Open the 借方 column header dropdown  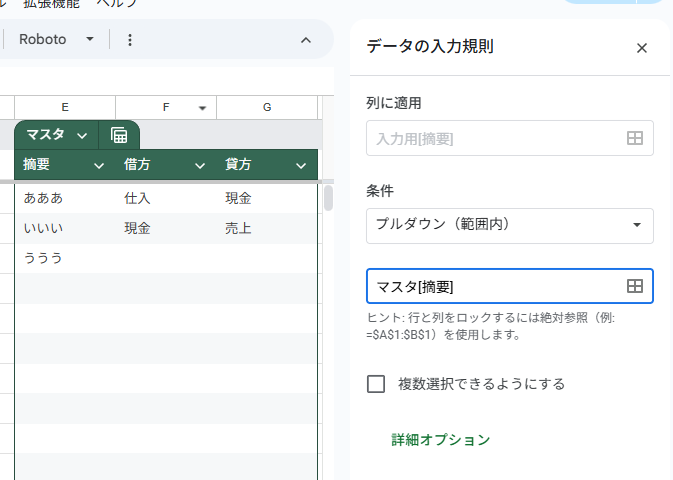tap(199, 165)
